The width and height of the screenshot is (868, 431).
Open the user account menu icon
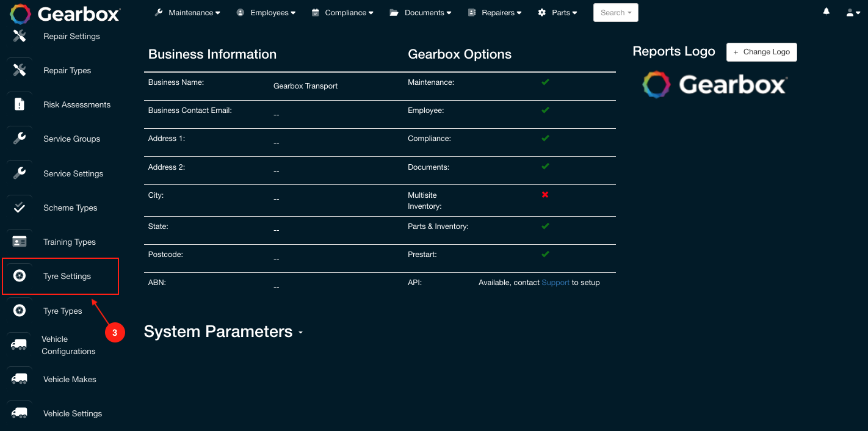click(853, 12)
